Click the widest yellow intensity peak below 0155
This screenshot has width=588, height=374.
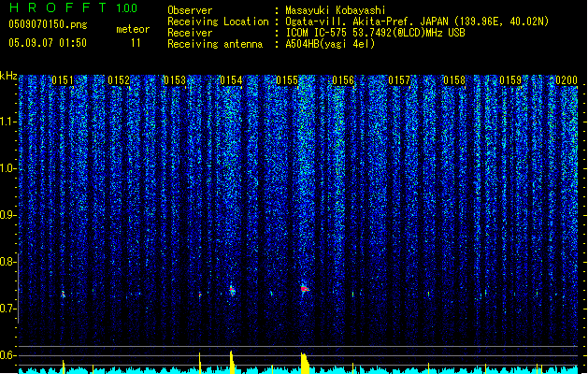tap(305, 363)
